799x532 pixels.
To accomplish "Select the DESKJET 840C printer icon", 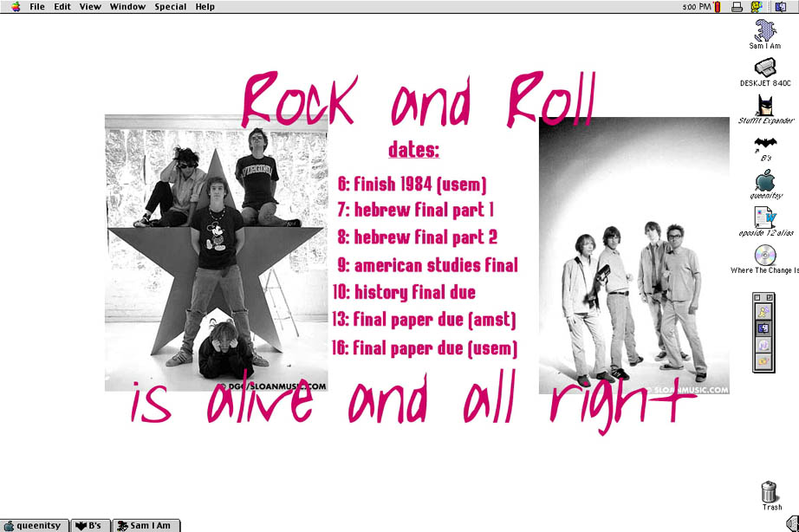I will click(x=765, y=68).
